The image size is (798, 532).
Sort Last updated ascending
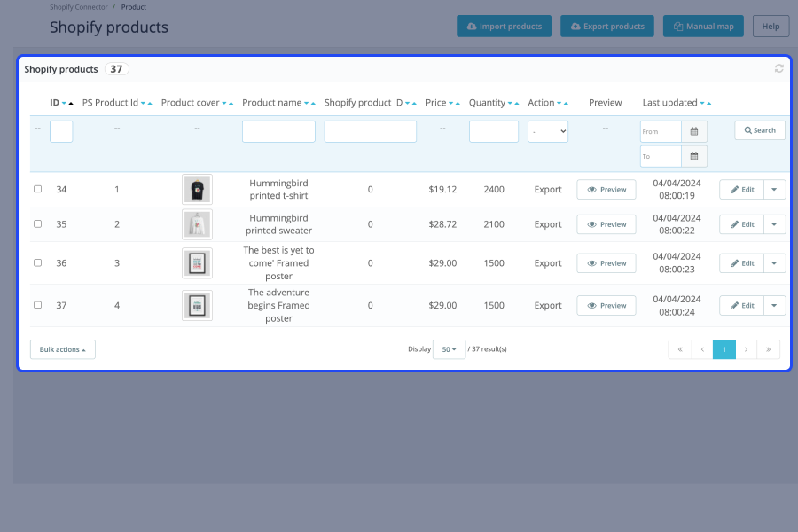click(x=709, y=104)
